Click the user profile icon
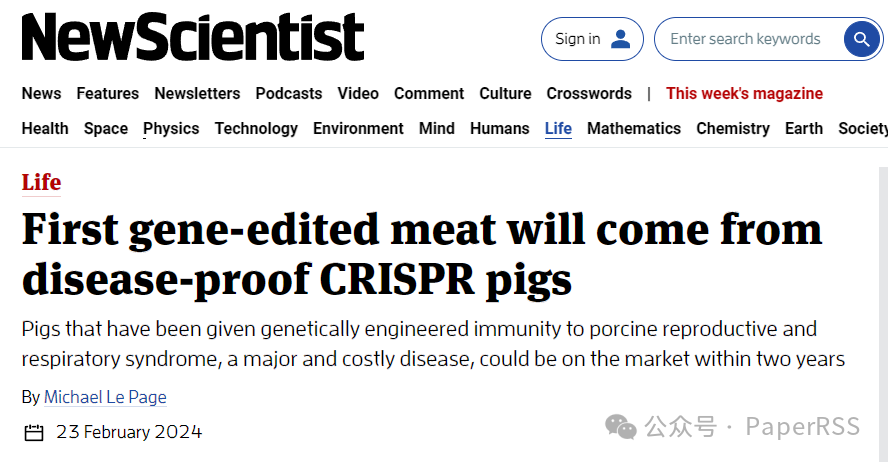Viewport: 888px width, 462px height. (620, 39)
